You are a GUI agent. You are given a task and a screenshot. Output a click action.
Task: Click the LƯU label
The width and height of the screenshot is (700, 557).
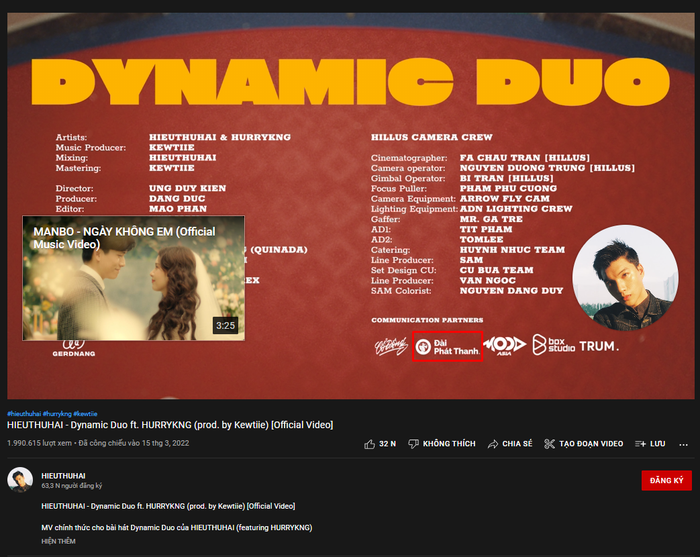658,444
